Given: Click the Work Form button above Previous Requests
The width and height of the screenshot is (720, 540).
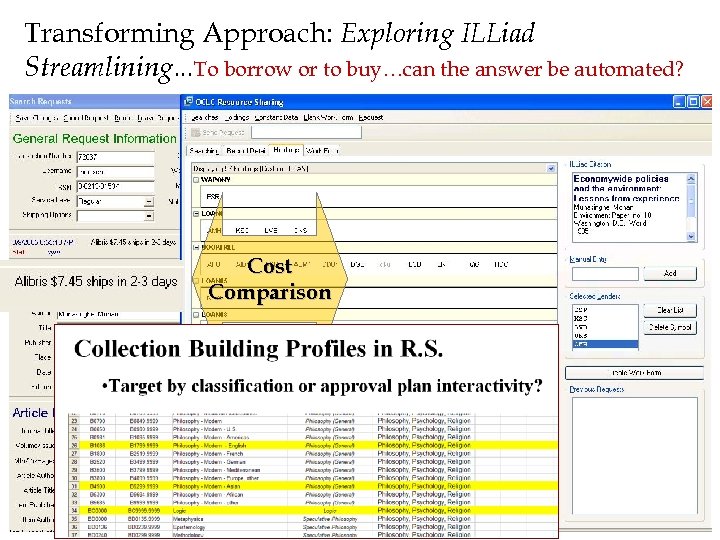Looking at the screenshot, I should [634, 372].
